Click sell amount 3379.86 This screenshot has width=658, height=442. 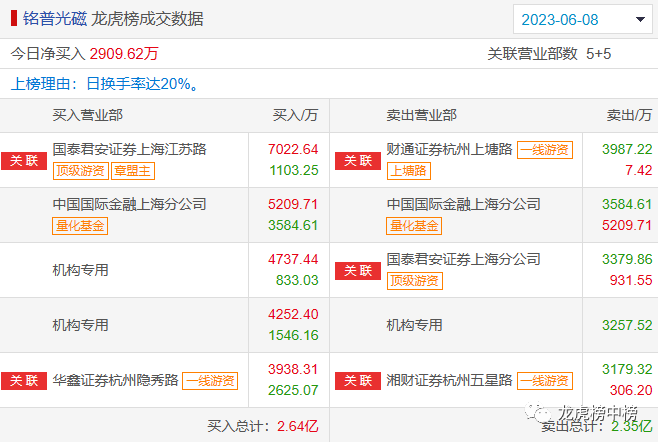coord(627,259)
